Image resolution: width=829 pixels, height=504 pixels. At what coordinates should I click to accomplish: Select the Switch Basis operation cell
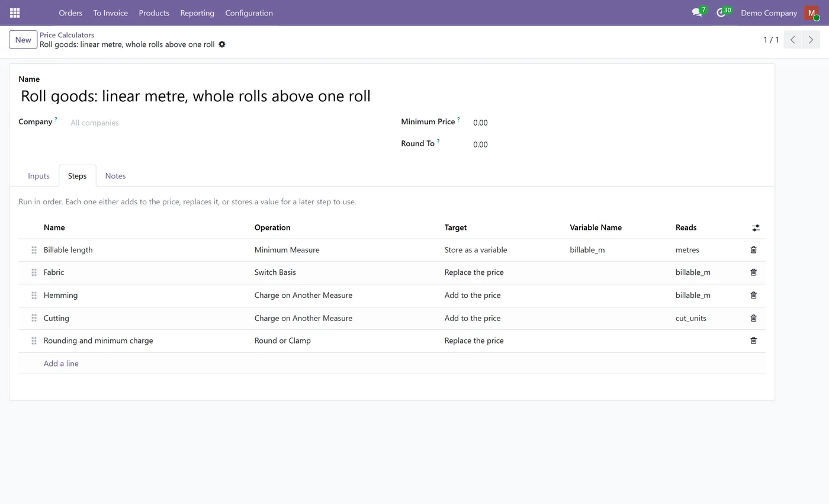(345, 272)
